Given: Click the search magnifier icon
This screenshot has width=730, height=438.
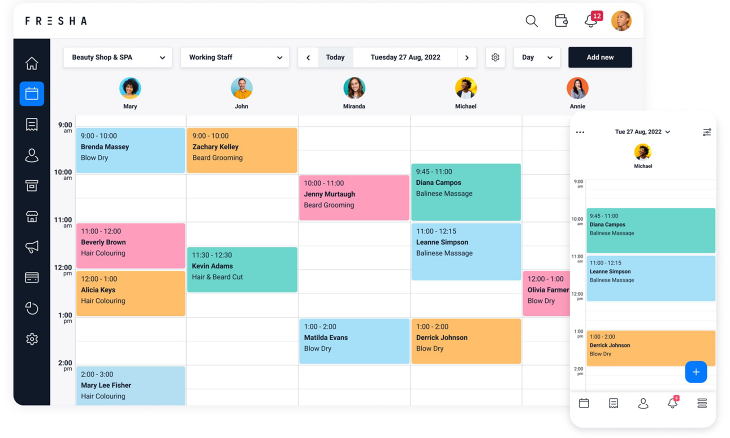Looking at the screenshot, I should point(532,21).
